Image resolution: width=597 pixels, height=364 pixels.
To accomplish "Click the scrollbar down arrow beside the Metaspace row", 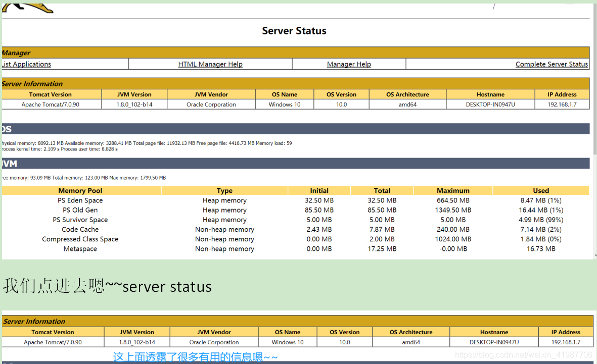I will click(595, 256).
